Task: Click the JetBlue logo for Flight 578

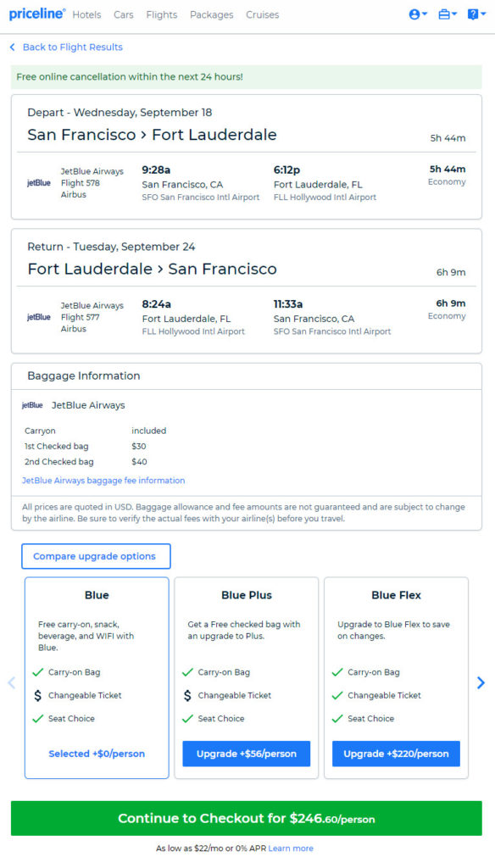Action: 39,183
